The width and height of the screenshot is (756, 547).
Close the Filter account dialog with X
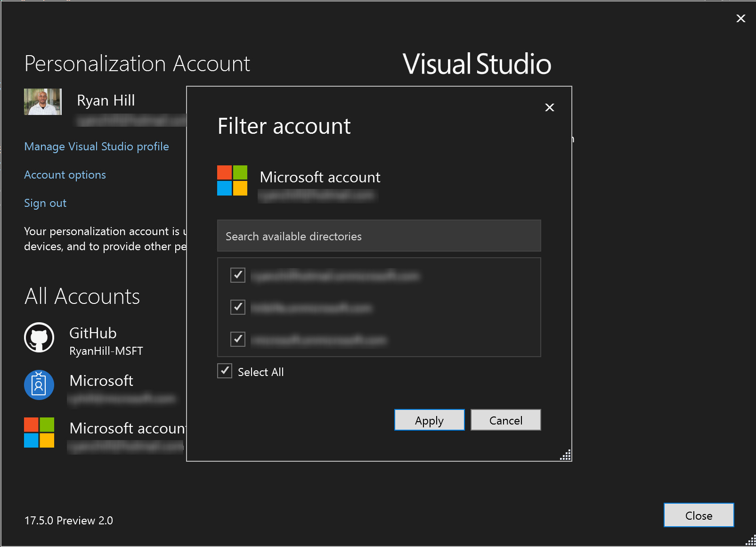pyautogui.click(x=549, y=107)
